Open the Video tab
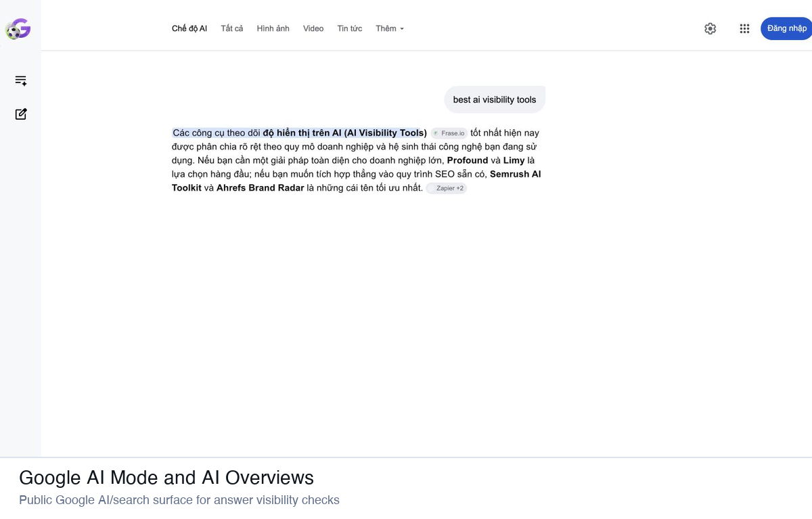This screenshot has height=519, width=812. (x=313, y=28)
